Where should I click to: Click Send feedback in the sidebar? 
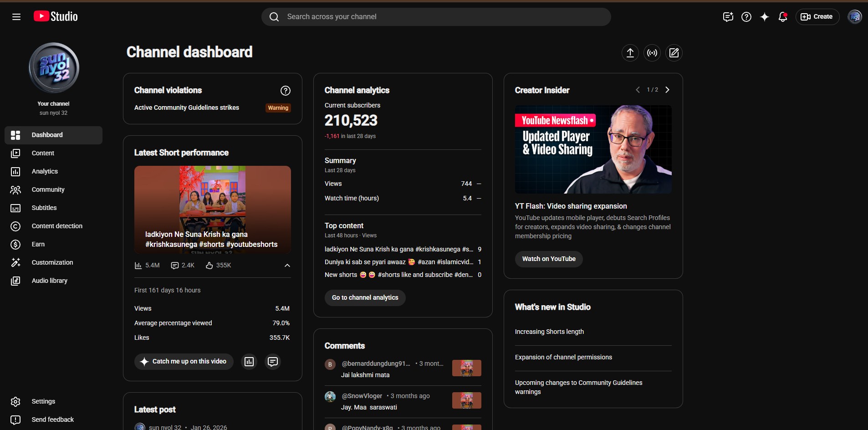(x=53, y=420)
